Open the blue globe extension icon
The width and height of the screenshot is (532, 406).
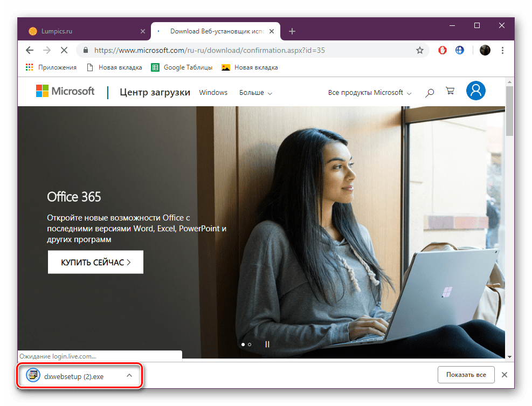pyautogui.click(x=460, y=50)
